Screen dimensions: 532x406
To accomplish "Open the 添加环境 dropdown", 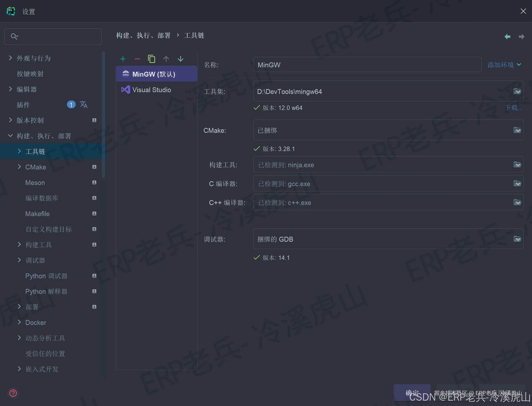I will 504,65.
